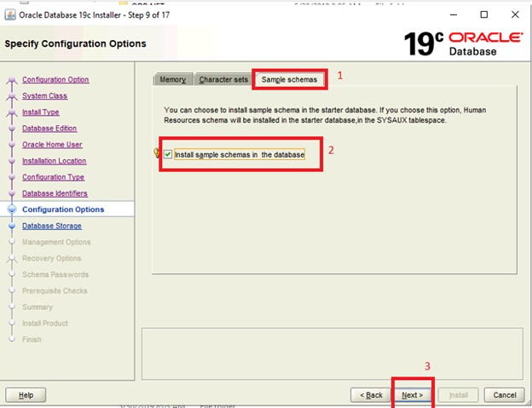The width and height of the screenshot is (532, 408).
Task: Select the Oracle Home User step
Action: click(52, 145)
